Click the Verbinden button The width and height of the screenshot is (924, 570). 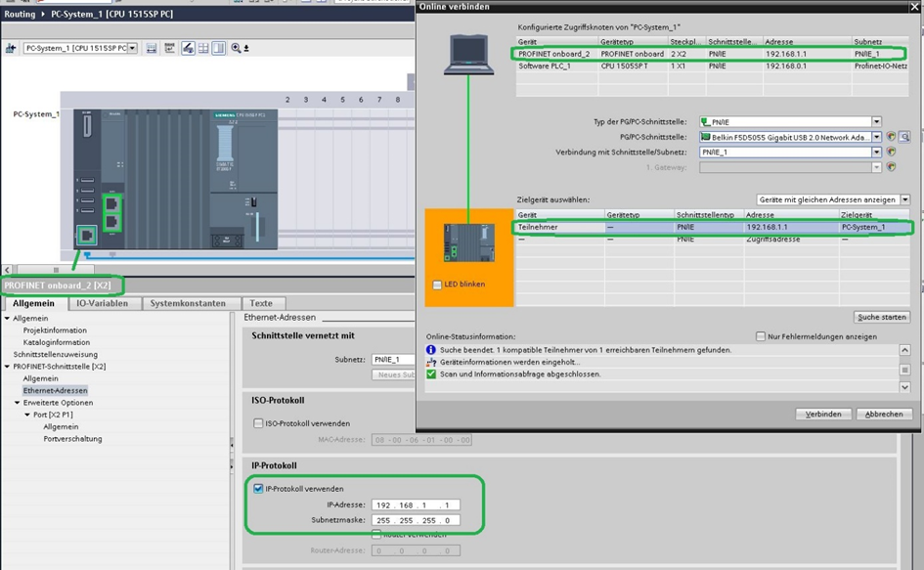[822, 414]
